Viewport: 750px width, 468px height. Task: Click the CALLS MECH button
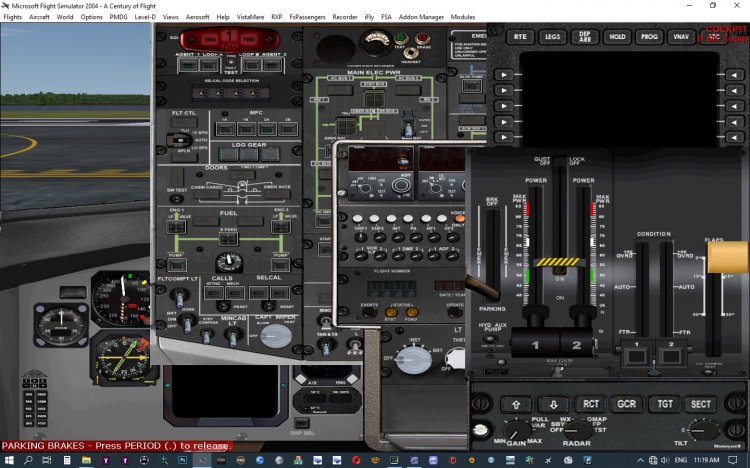pos(235,292)
